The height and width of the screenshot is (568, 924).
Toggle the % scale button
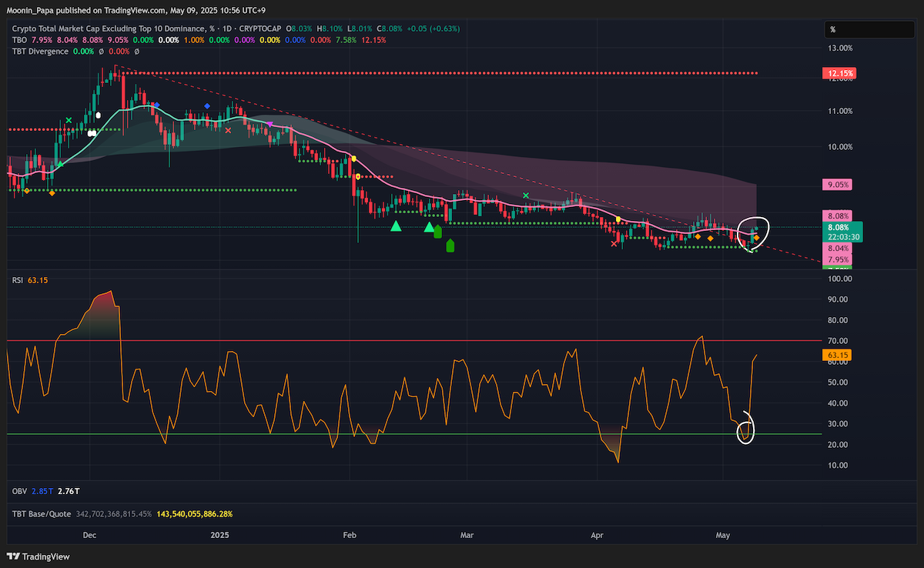tap(832, 29)
